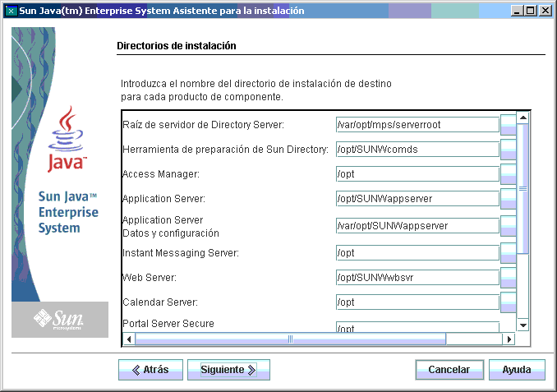Edit the Access Manager directory field
557x392 pixels.
point(417,173)
